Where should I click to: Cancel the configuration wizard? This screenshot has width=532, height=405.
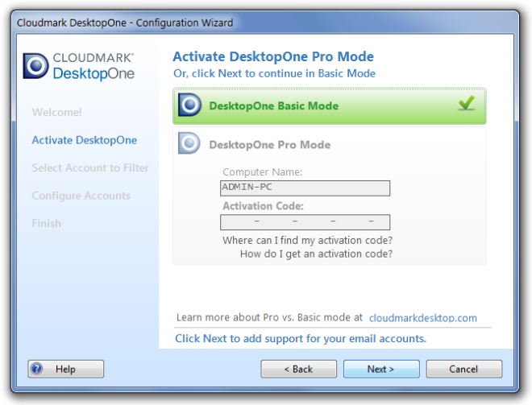pos(463,369)
